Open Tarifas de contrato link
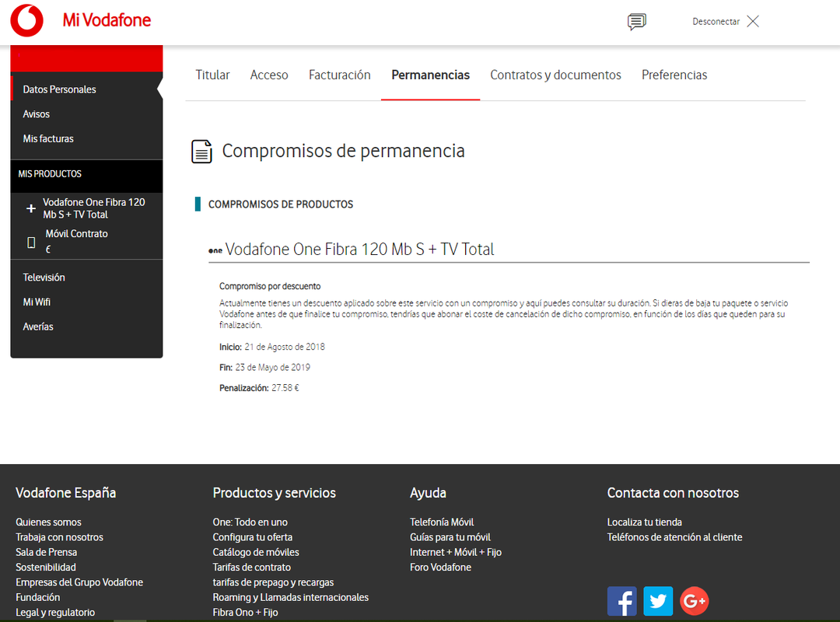This screenshot has height=622, width=840. click(x=252, y=567)
